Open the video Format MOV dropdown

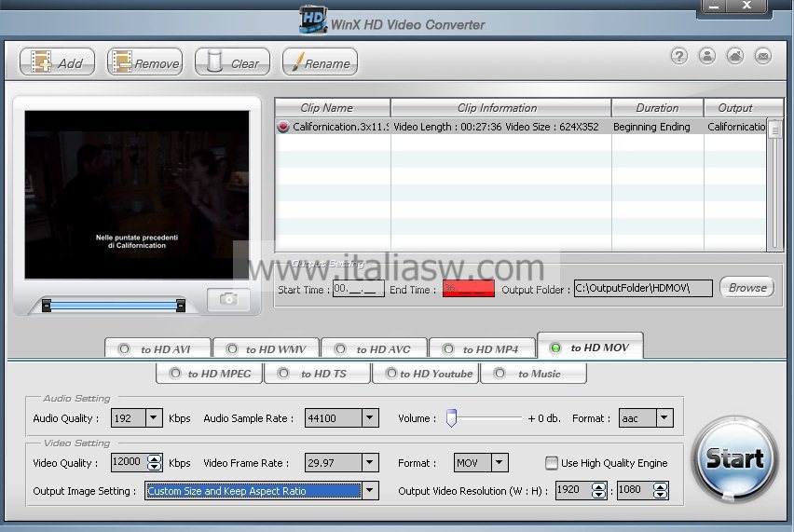[500, 462]
